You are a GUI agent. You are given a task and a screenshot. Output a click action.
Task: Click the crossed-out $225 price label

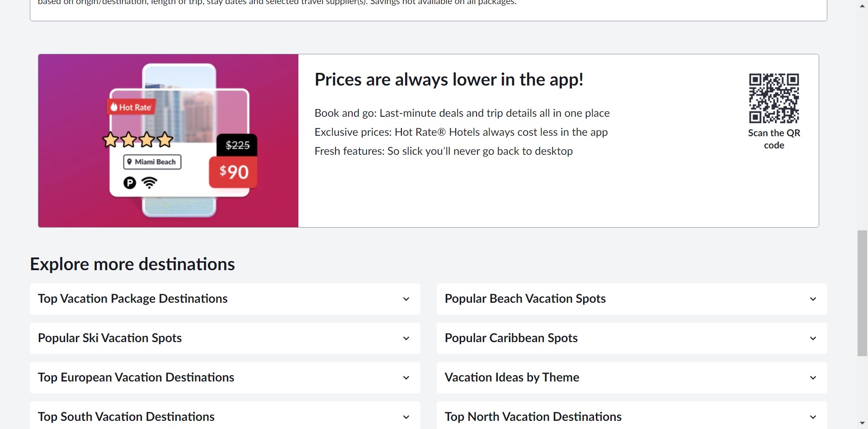[x=237, y=145]
